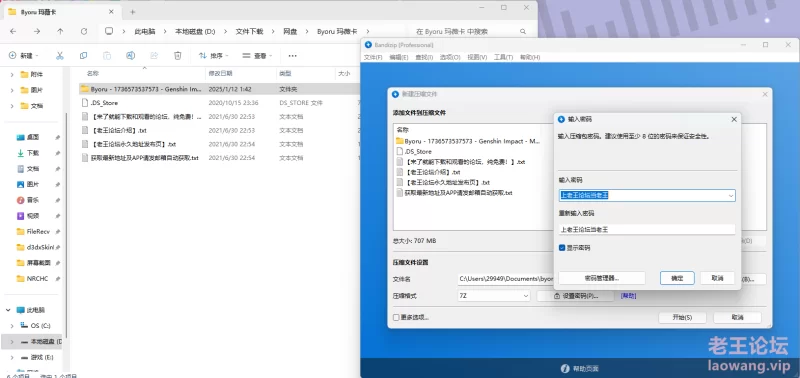
Task: Click 取消 in the password dialog
Action: [717, 278]
